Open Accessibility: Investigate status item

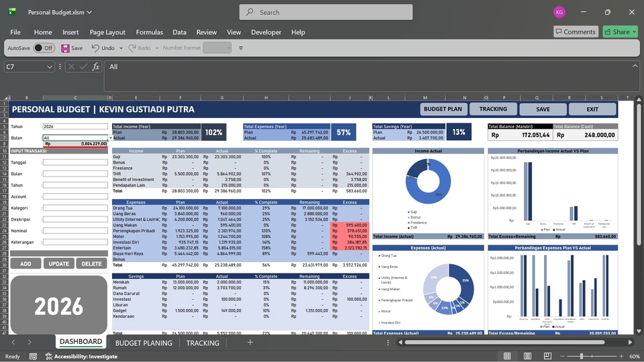pos(81,356)
